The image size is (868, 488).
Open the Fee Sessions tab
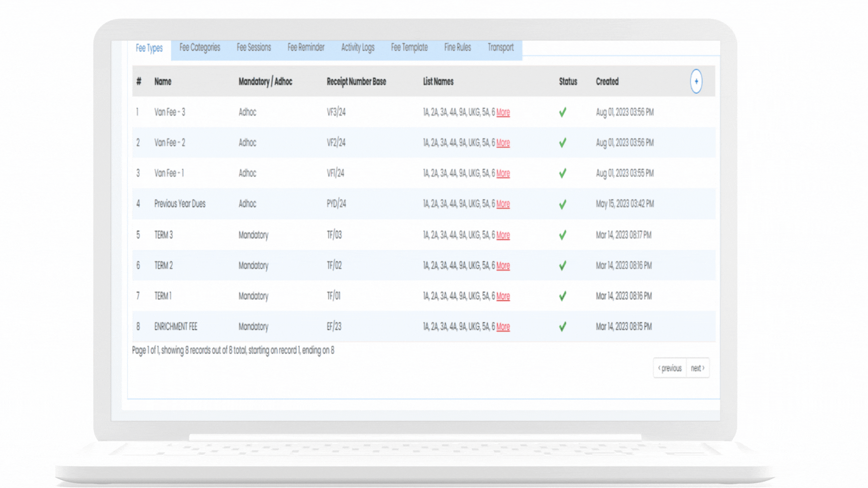point(254,47)
